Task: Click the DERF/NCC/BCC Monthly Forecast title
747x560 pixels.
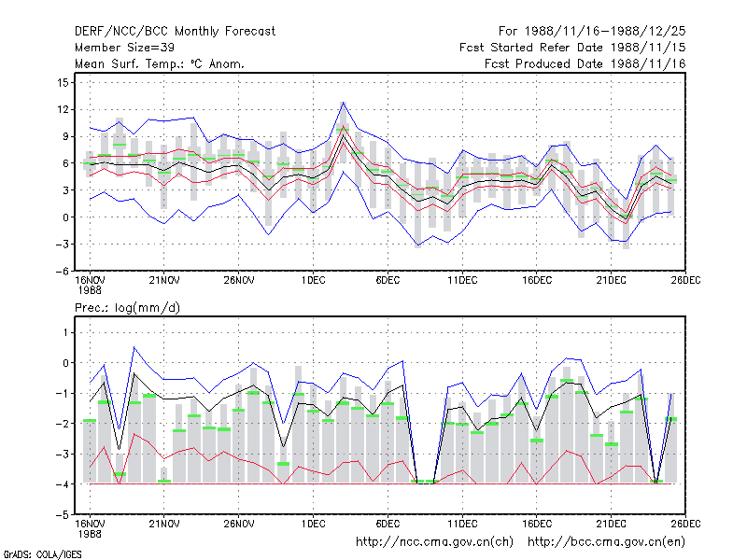Action: click(x=175, y=32)
